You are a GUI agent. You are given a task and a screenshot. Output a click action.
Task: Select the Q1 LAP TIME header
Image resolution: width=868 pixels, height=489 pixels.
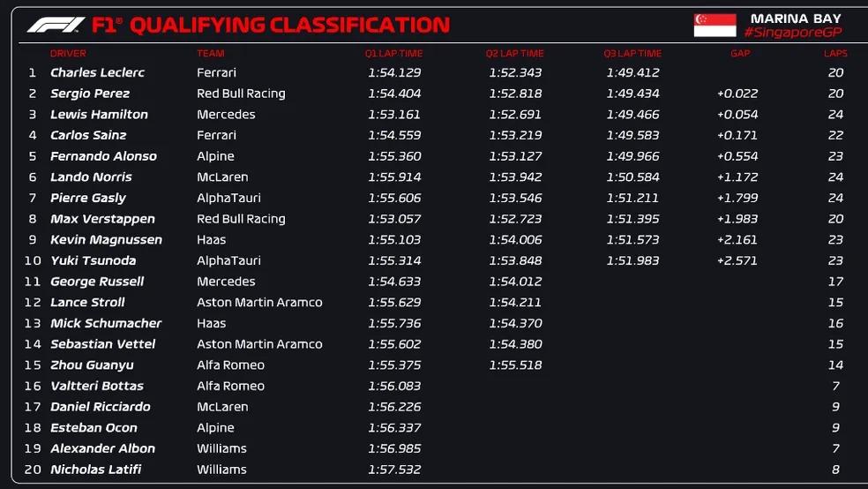point(393,53)
